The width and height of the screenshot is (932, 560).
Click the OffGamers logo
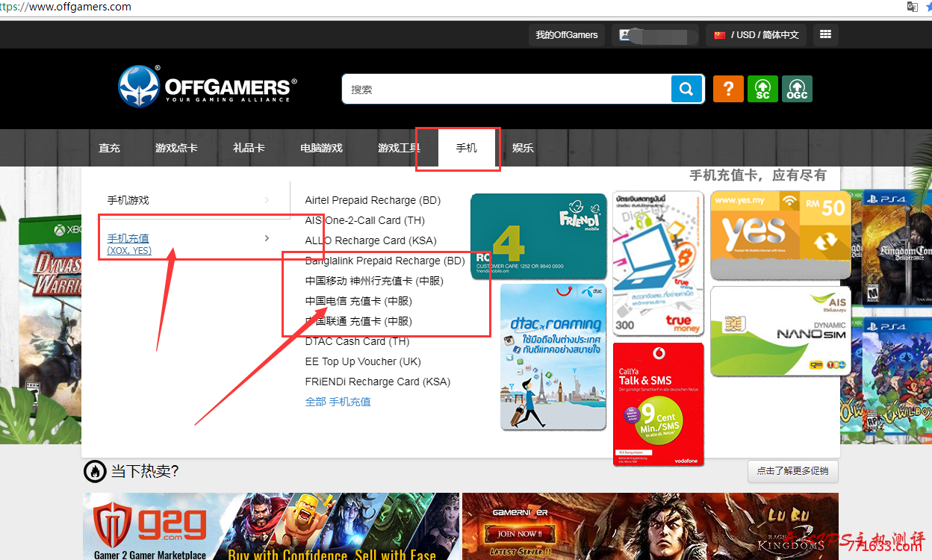(207, 86)
